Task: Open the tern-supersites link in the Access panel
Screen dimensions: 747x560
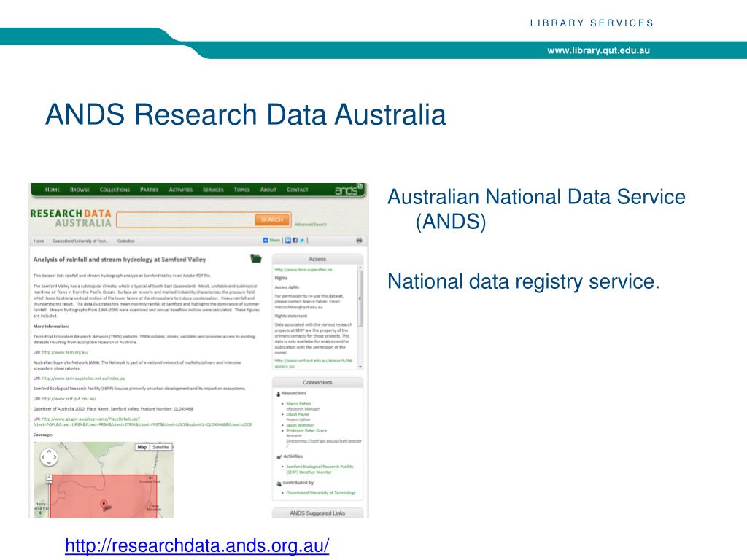Action: point(304,270)
